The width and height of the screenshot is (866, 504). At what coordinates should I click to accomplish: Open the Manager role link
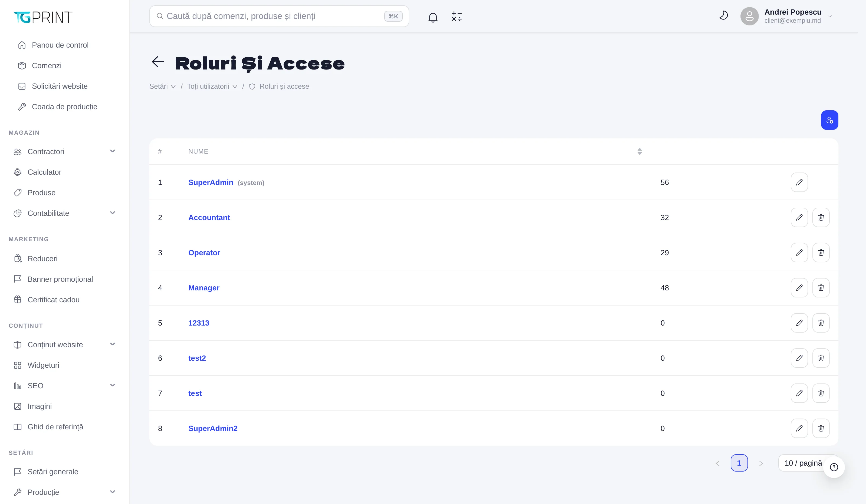(204, 288)
